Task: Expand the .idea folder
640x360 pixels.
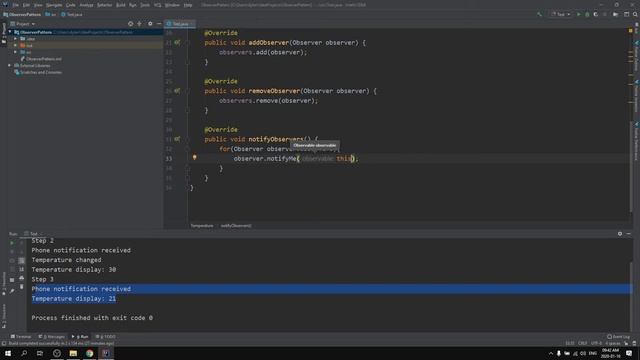Action: coord(16,39)
